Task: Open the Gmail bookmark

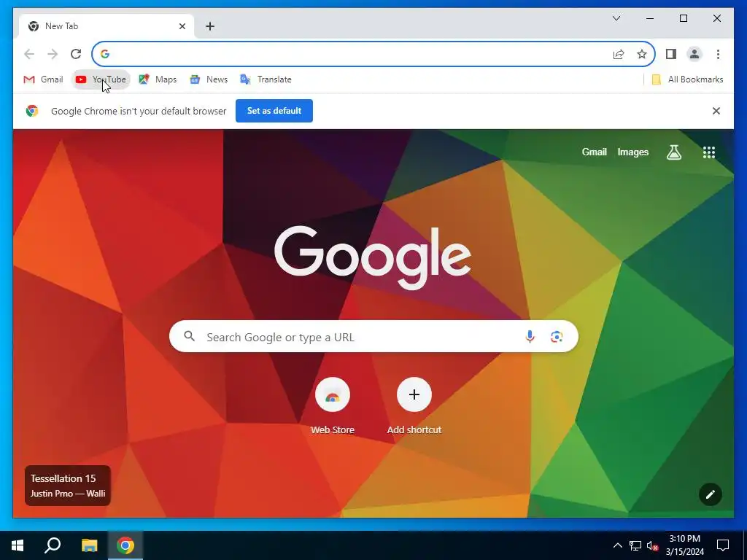Action: 43,79
